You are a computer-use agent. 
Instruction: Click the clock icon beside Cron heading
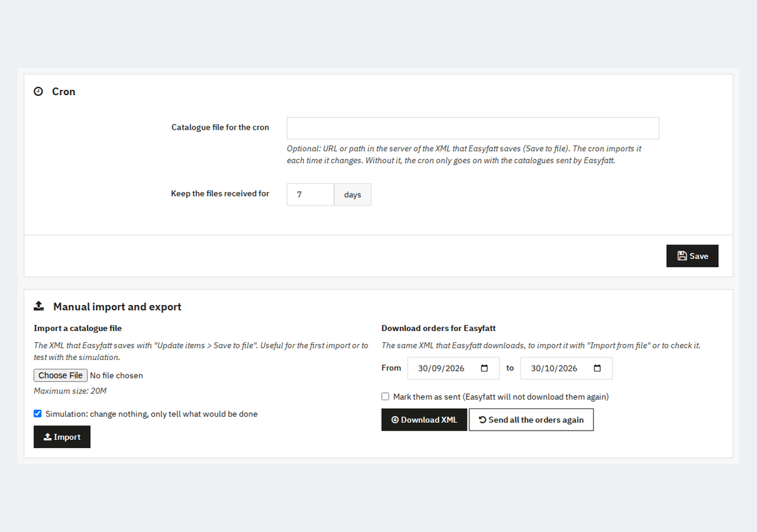(x=38, y=91)
